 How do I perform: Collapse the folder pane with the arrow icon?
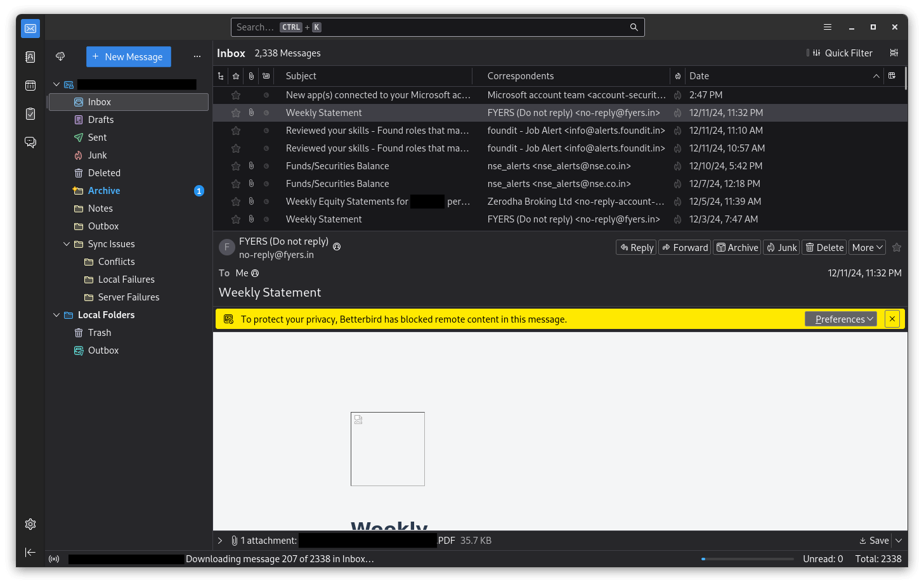pos(30,552)
